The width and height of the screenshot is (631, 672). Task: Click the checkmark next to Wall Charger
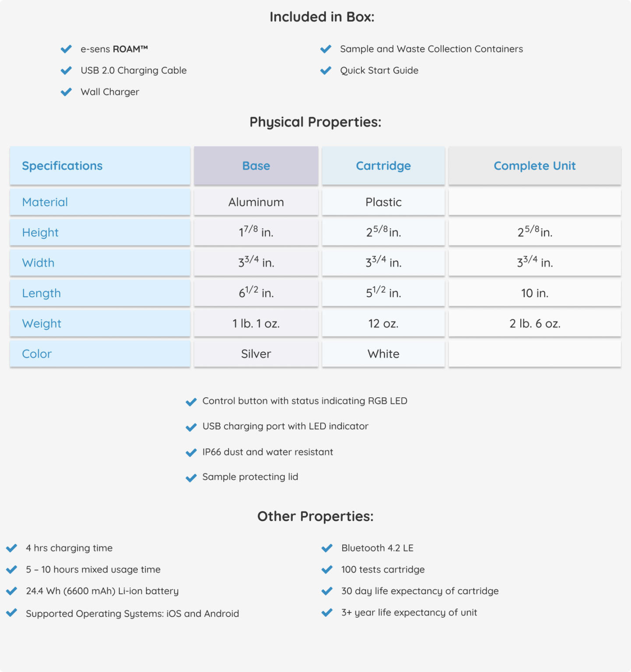tap(66, 92)
